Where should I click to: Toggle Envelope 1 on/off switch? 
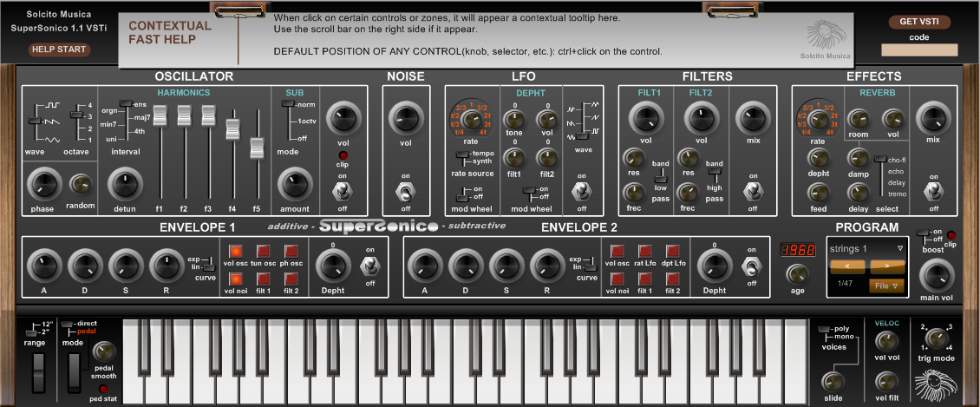pos(369,266)
